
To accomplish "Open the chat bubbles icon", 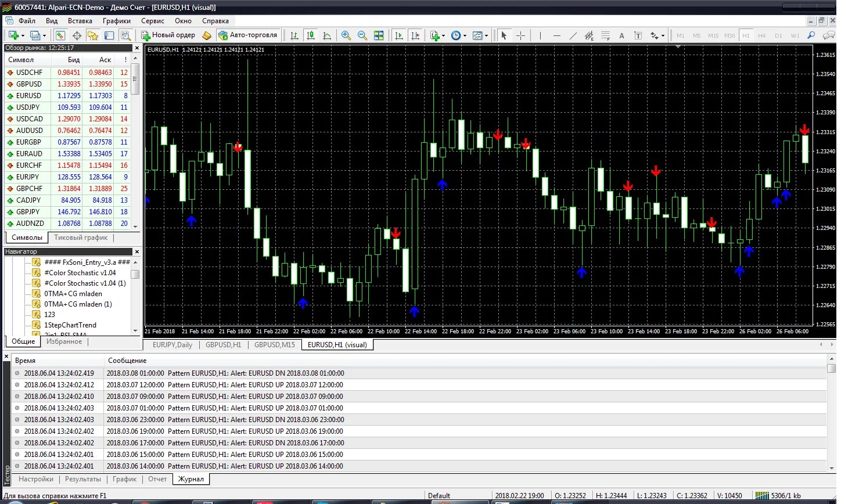I will pos(829,35).
